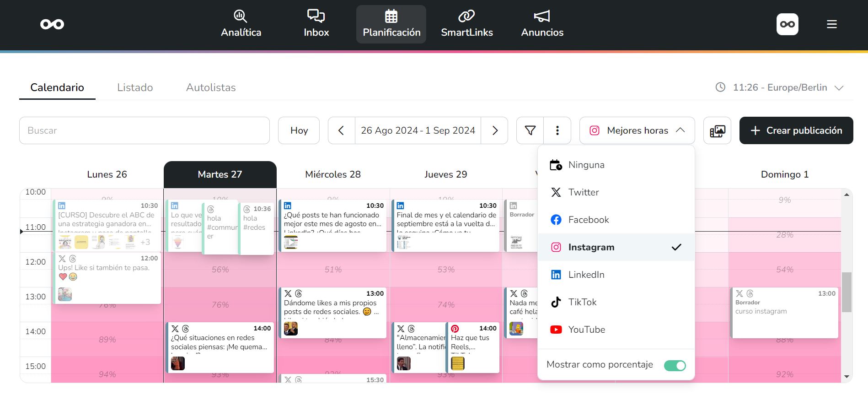Click the clock icon next to timezone

(x=720, y=87)
